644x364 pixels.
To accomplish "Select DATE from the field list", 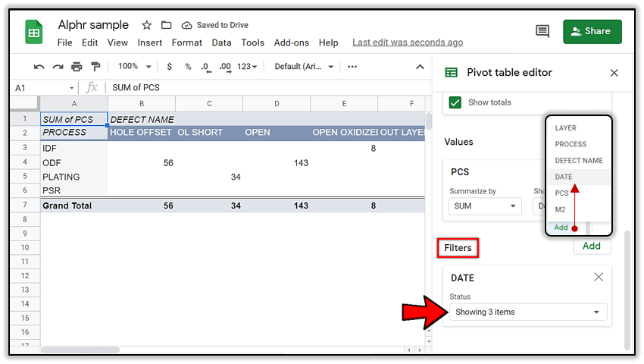I will coord(564,177).
